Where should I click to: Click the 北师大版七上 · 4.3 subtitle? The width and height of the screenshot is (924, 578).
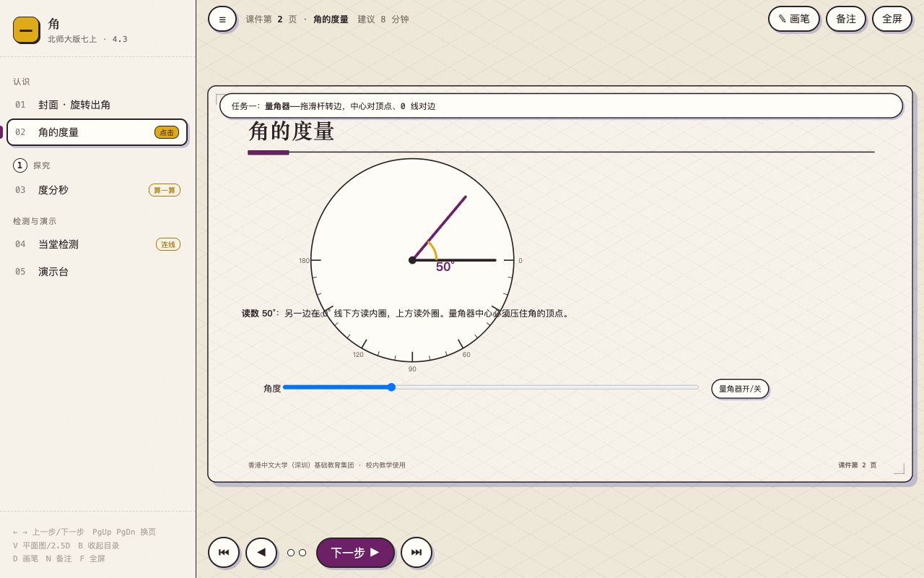(x=87, y=39)
